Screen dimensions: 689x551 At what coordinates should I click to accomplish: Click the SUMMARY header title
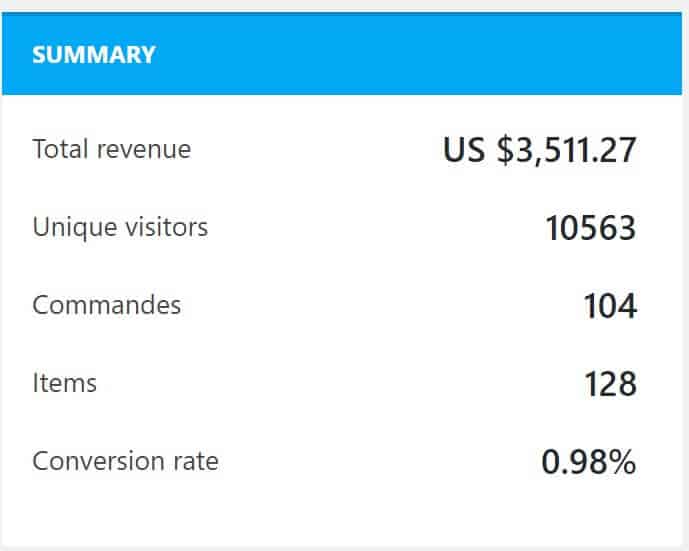coord(94,54)
